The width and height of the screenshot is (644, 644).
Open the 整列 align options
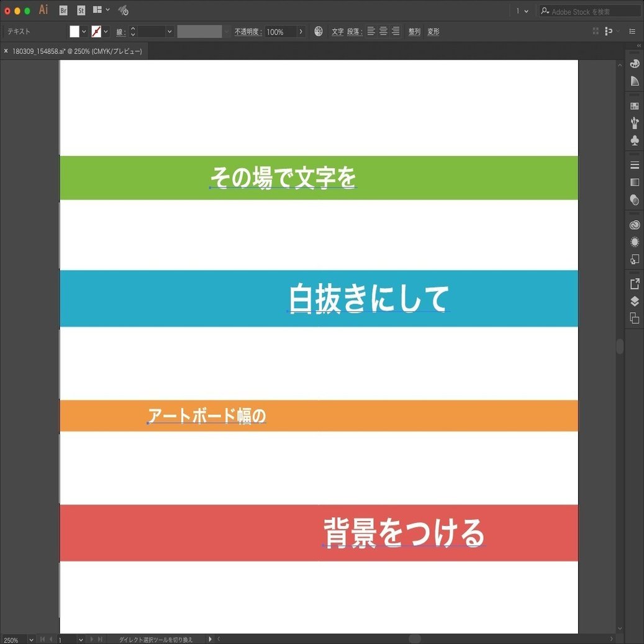[x=414, y=31]
